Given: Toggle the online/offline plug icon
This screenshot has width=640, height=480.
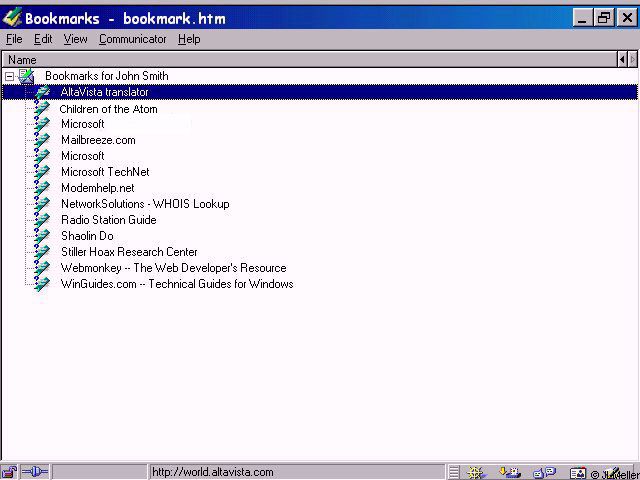Looking at the screenshot, I should click(35, 472).
